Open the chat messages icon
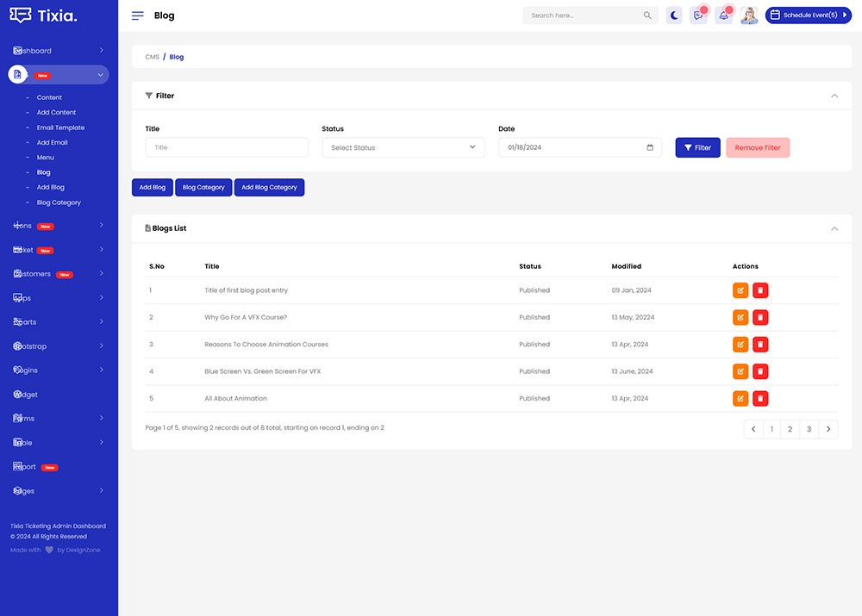The height and width of the screenshot is (616, 862). [698, 16]
